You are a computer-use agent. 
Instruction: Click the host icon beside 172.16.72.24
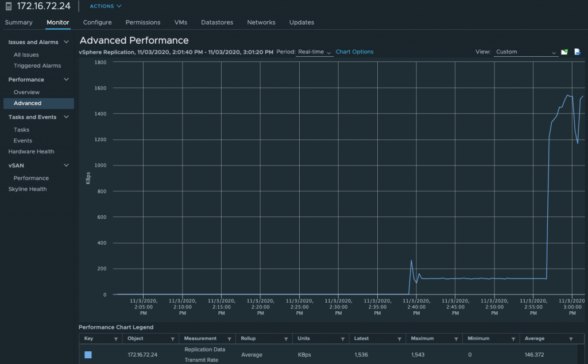tap(9, 6)
